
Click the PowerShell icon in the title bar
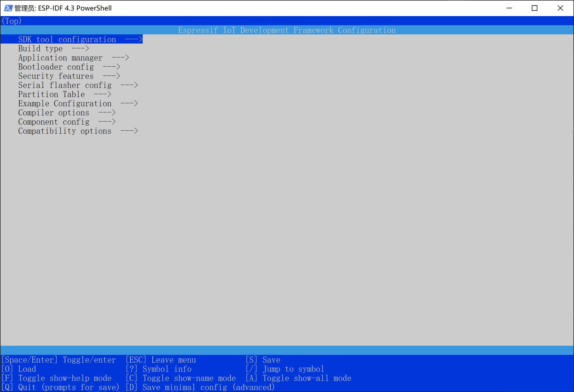click(x=8, y=8)
